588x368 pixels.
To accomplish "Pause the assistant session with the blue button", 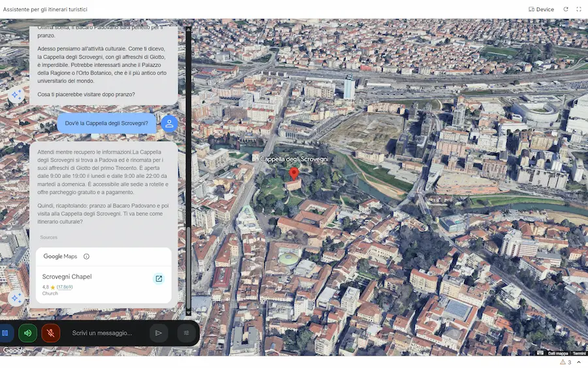I will 5,333.
